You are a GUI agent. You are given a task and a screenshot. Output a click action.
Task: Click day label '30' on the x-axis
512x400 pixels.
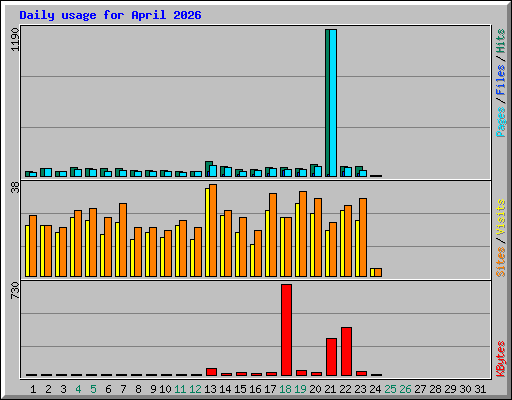(465, 389)
